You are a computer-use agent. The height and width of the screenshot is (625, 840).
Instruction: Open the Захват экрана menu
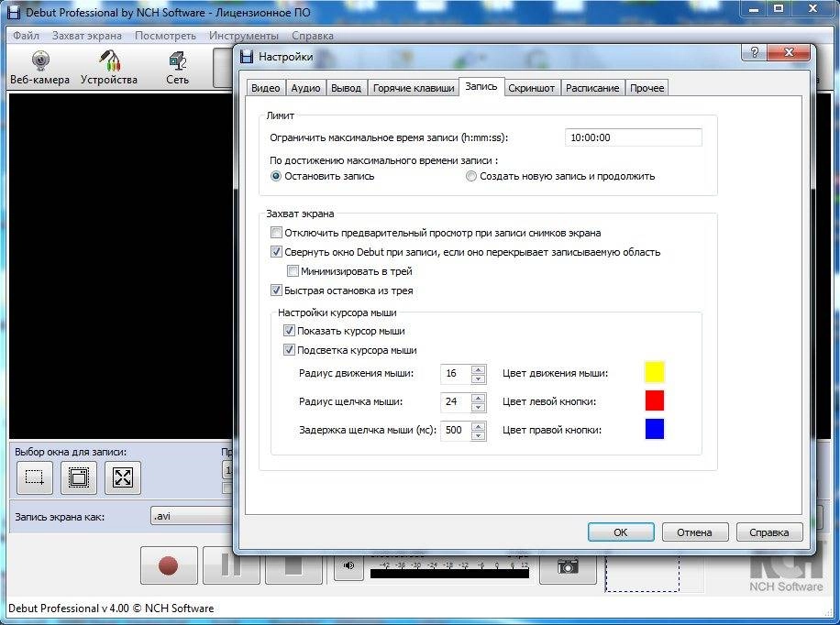(x=87, y=36)
